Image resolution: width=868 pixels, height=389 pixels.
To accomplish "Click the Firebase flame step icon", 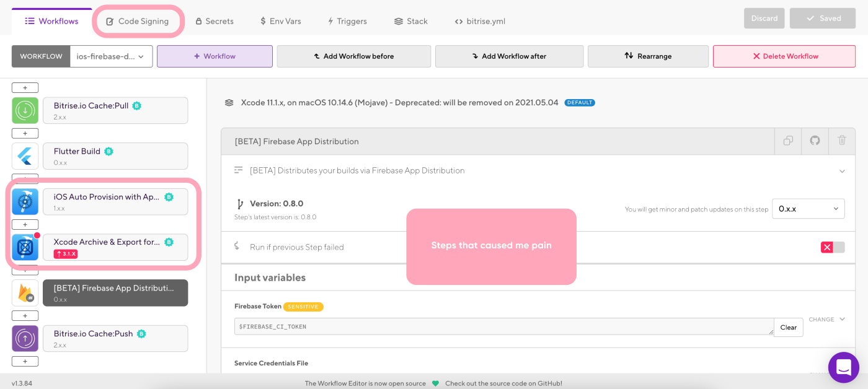I will coord(25,292).
